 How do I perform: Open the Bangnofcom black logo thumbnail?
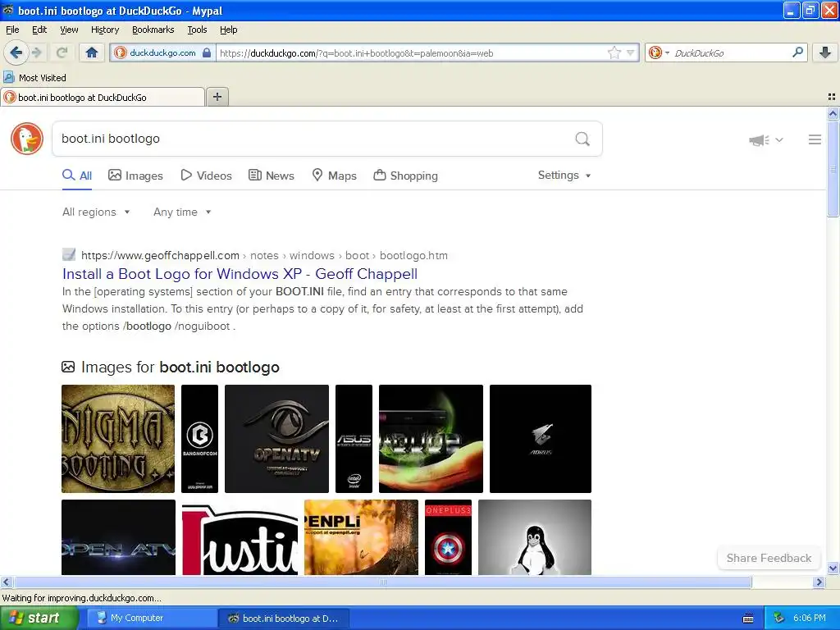(200, 439)
